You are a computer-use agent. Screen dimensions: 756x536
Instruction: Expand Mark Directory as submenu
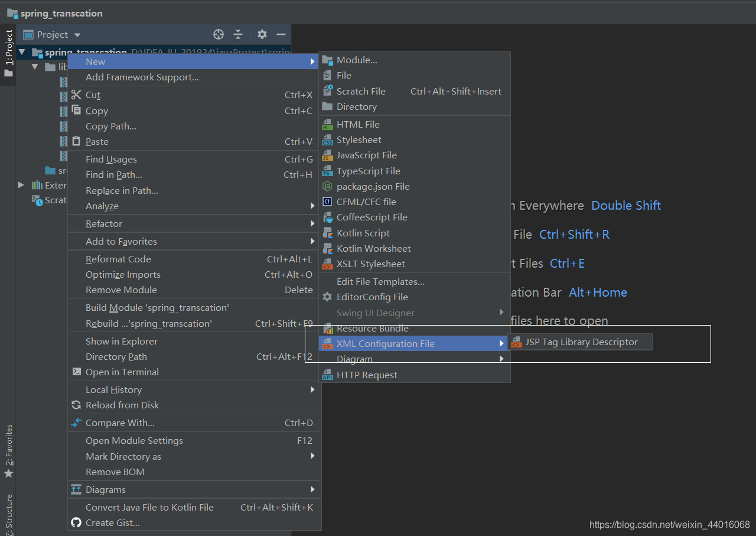click(312, 456)
